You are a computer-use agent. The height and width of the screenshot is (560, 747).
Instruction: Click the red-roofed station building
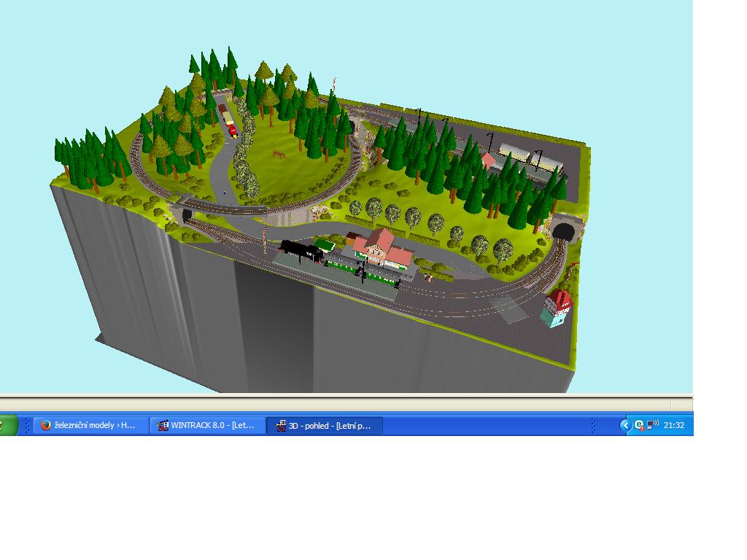click(382, 248)
